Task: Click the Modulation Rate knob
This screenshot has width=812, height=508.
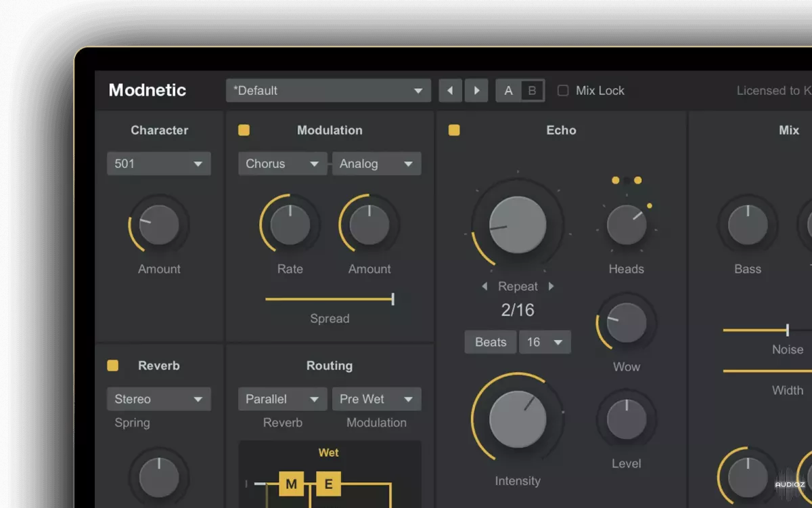Action: (x=290, y=225)
